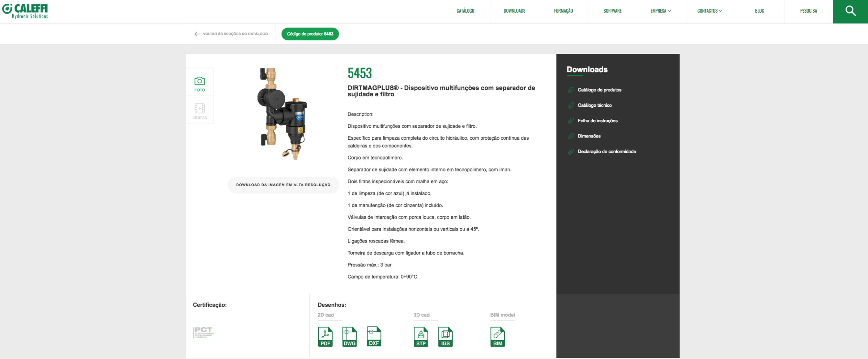
Task: Open the BIM model link icon
Action: [x=497, y=337]
